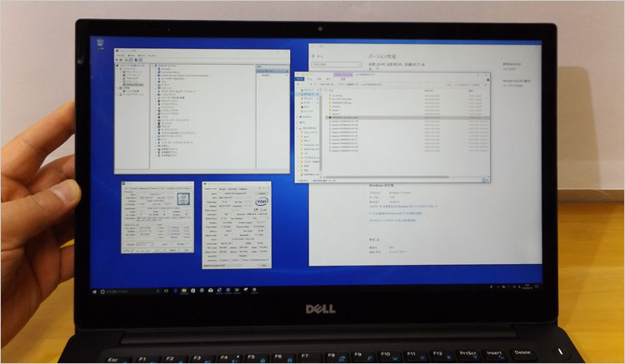Click the back arrow in Device Manager toolbar
Viewport: 625px width, 364px height.
coord(117,62)
